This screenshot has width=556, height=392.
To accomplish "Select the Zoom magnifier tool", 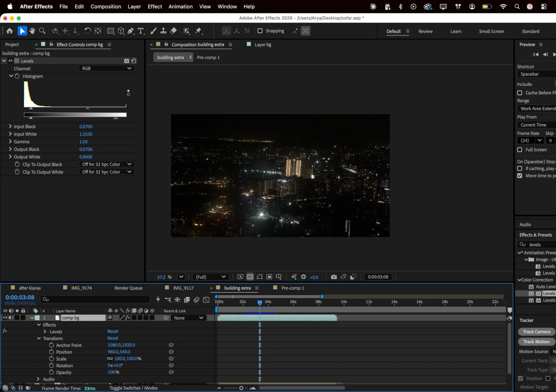I will (x=42, y=31).
